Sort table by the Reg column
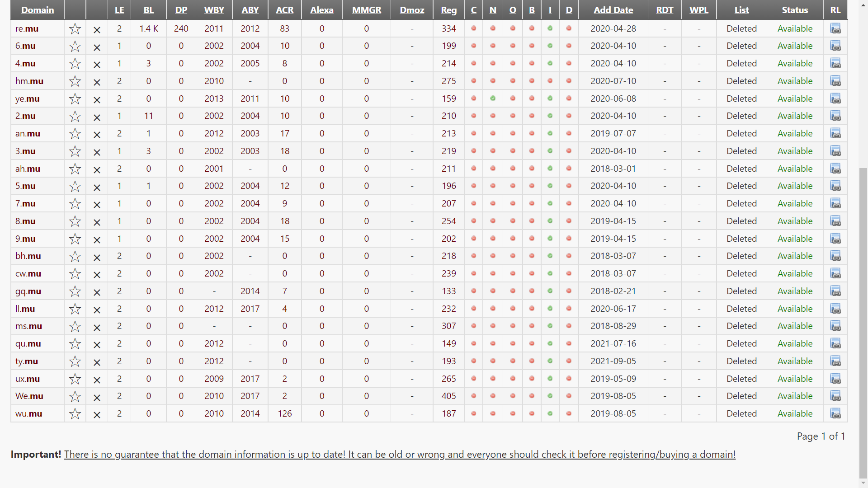Viewport: 868px width, 488px height. (x=448, y=10)
